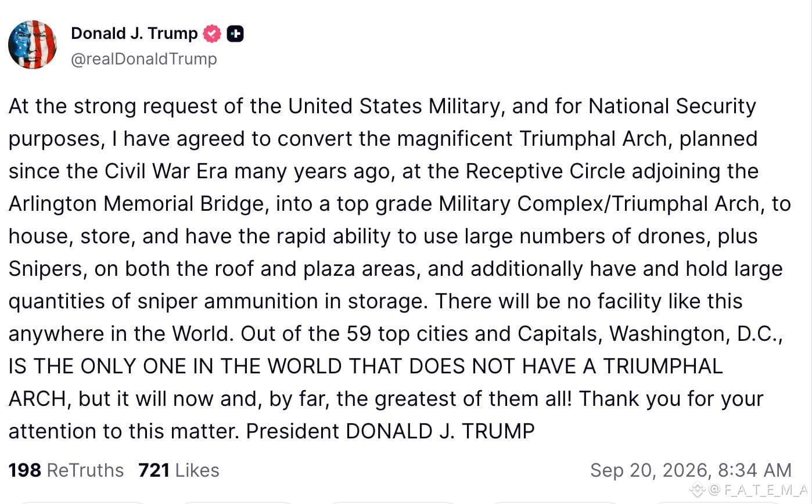Click the second action button outline at bottom edge

pos(238,502)
